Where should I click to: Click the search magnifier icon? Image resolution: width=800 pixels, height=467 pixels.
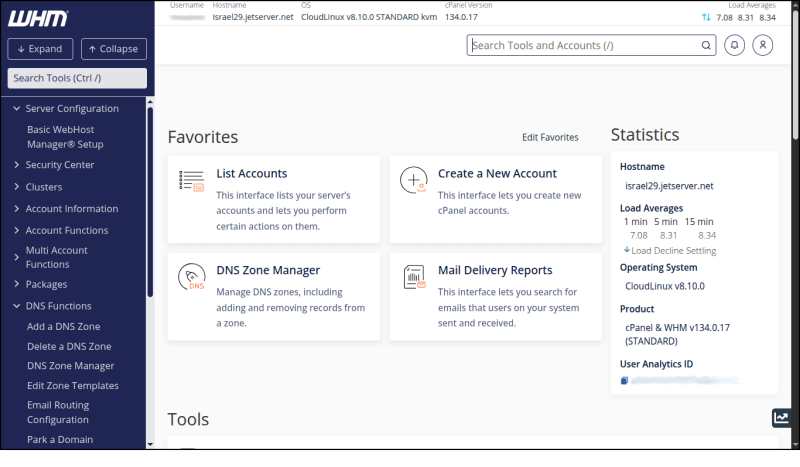point(706,45)
